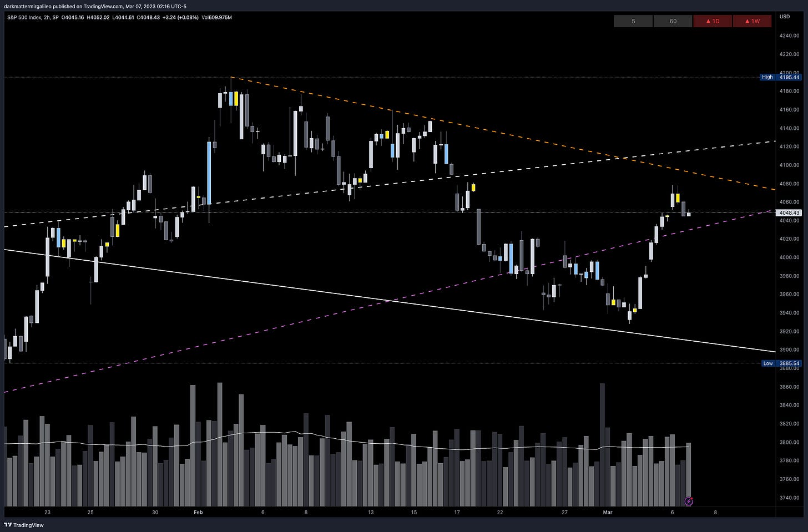
Task: Toggle the 1D timeframe alert button
Action: click(713, 21)
